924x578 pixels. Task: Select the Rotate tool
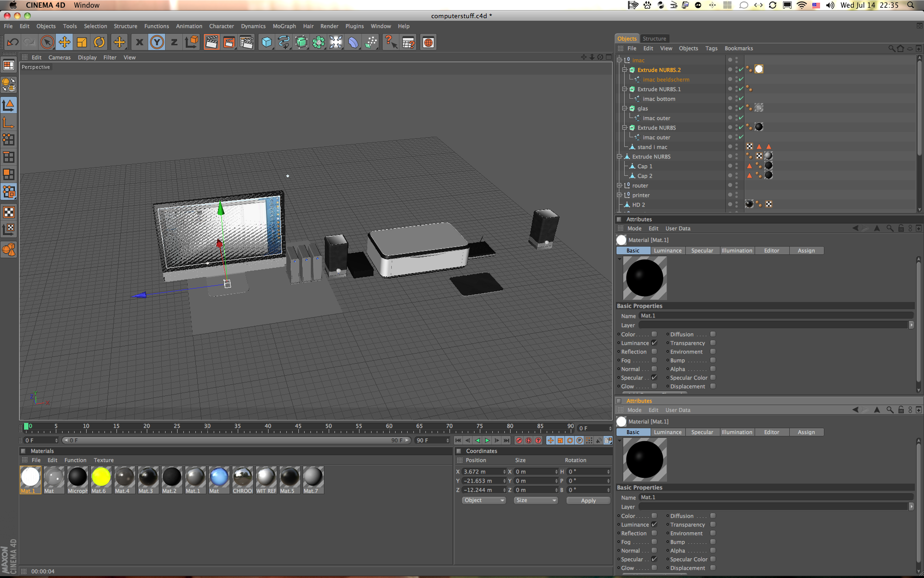pos(99,42)
